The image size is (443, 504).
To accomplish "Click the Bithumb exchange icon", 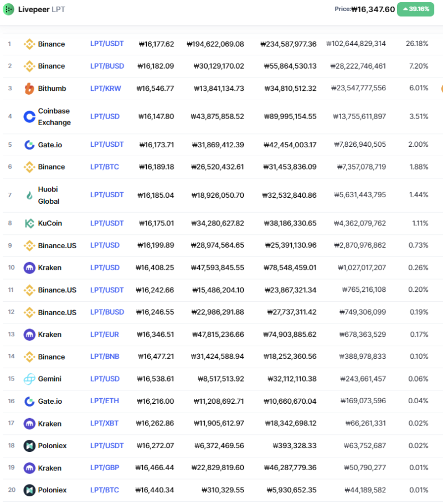I will (x=29, y=89).
